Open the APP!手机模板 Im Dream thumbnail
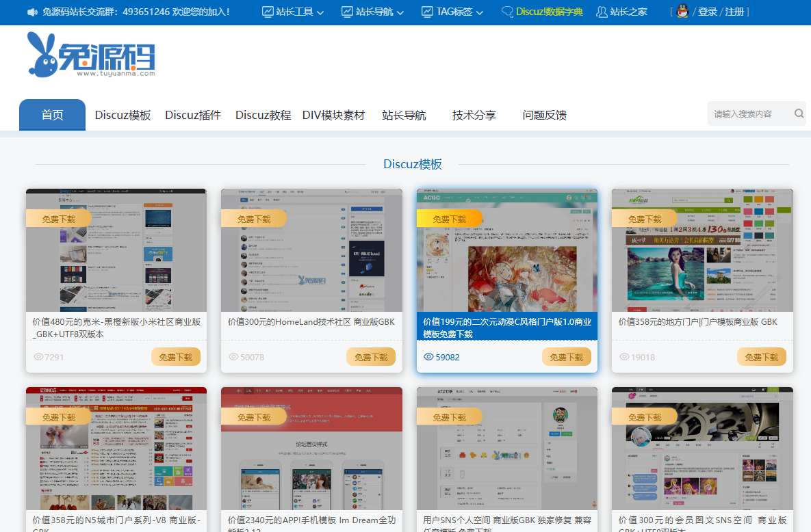Screen dimensions: 811x532 point(311,449)
